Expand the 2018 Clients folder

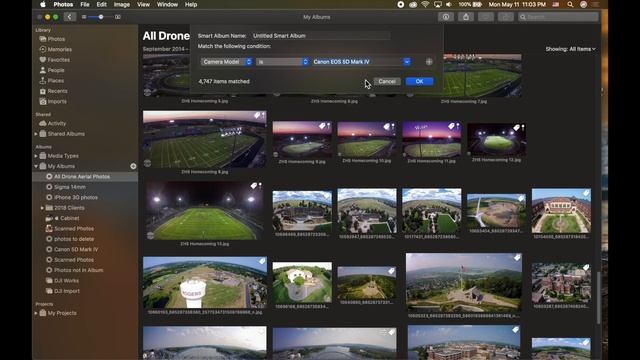pos(42,208)
